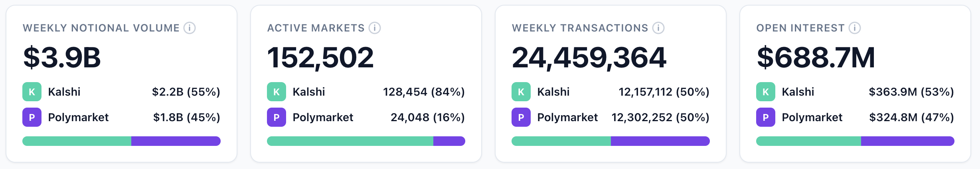Click info icon next to Active Markets
This screenshot has height=169, width=980.
tap(375, 28)
